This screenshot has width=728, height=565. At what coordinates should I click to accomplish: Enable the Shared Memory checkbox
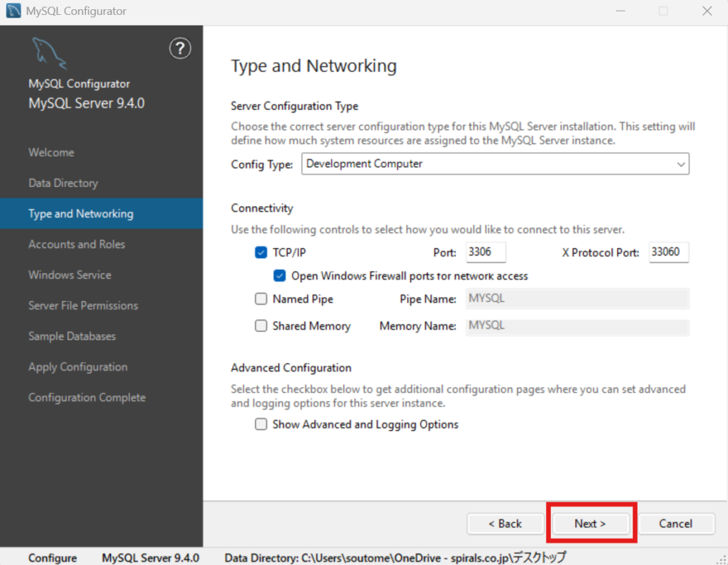coord(261,326)
